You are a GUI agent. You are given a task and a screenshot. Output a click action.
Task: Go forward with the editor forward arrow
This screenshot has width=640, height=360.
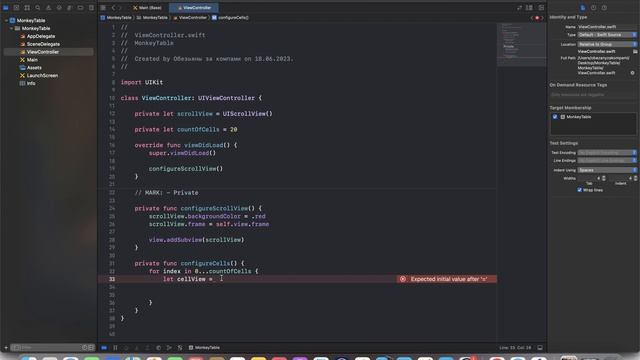click(120, 8)
